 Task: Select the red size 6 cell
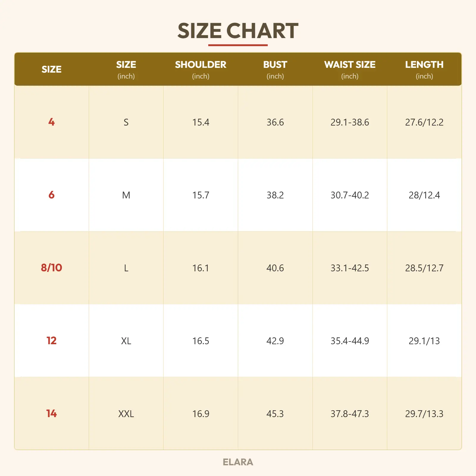click(51, 195)
